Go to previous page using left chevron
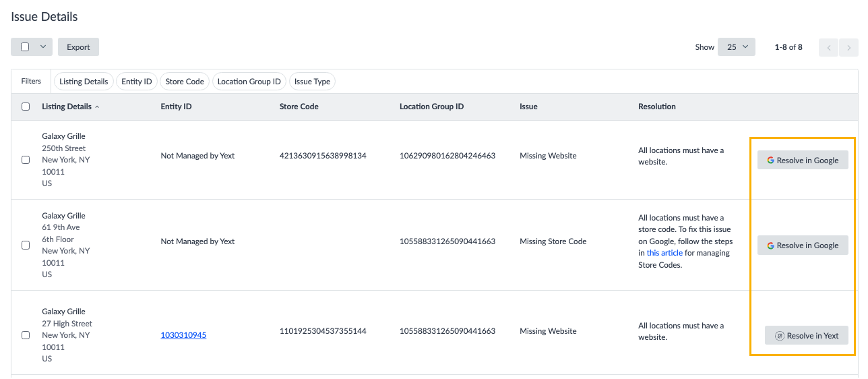The width and height of the screenshot is (868, 379). click(828, 47)
